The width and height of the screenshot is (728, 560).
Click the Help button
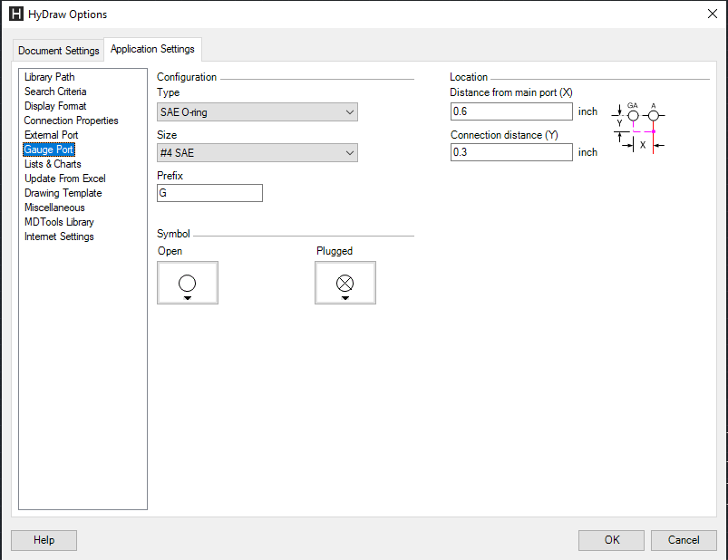[x=44, y=540]
